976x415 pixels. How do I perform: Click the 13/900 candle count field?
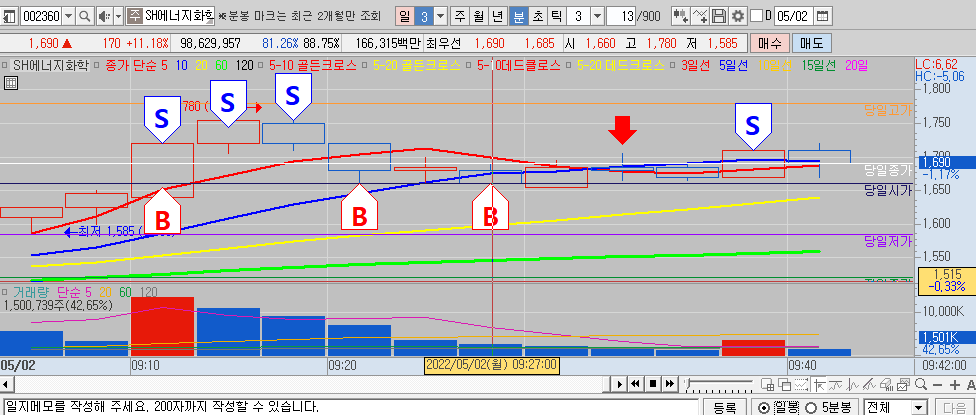click(621, 16)
